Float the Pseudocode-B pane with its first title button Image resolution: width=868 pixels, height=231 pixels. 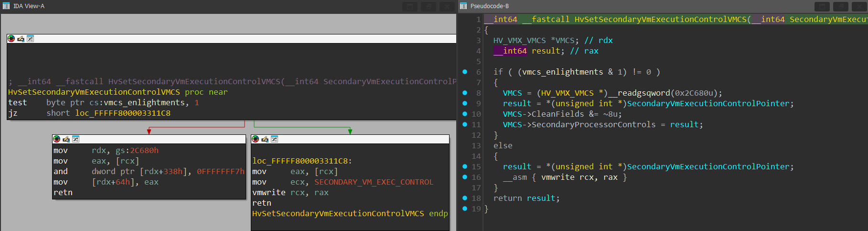point(822,7)
